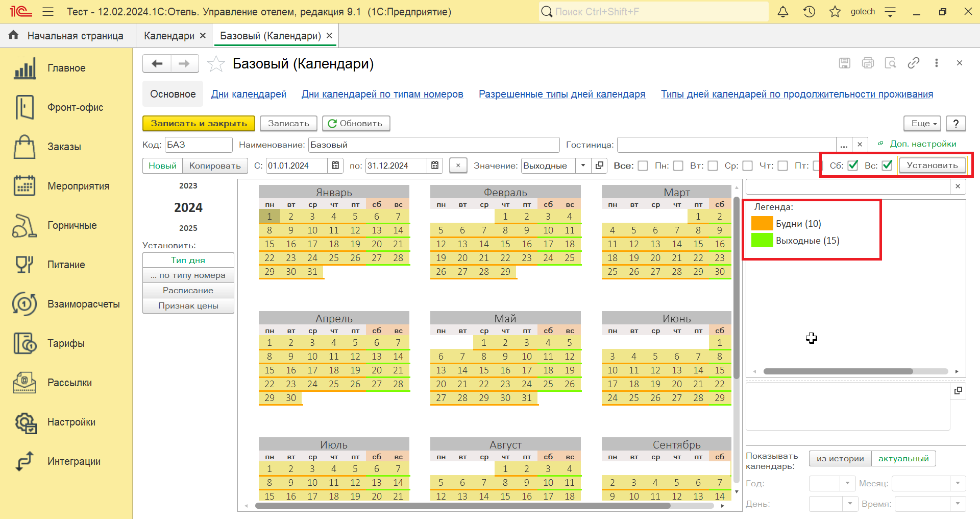Viewport: 980px width, 519px height.
Task: Add Базовый calendar to favorites star
Action: pos(216,64)
